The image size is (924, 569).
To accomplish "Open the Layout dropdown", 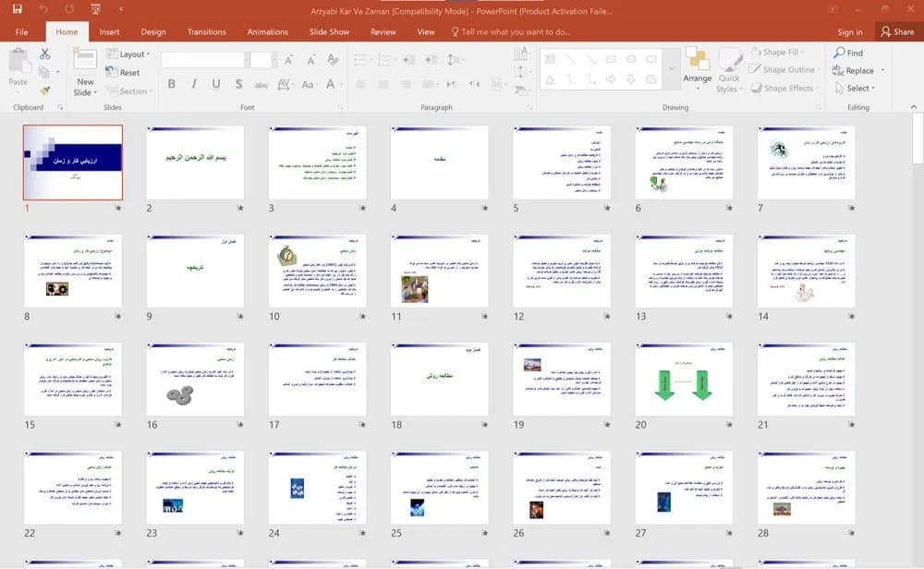I will point(128,54).
